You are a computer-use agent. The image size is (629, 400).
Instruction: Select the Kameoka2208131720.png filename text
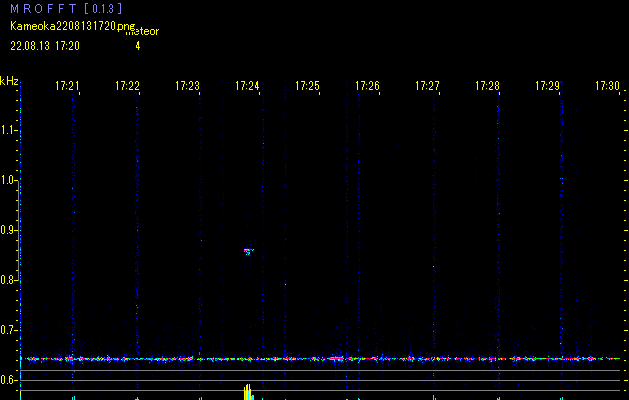(73, 26)
